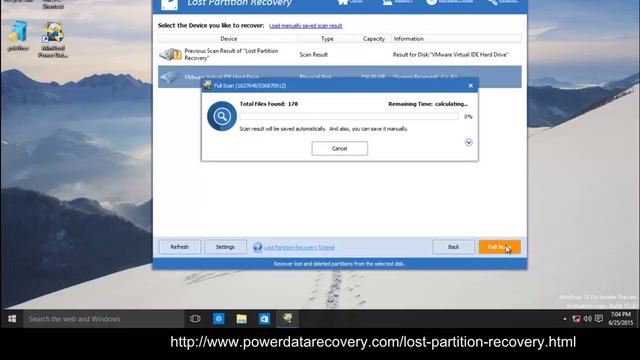Click the key-shaped Register icon in header
The height and width of the screenshot is (360, 640).
click(x=493, y=2)
